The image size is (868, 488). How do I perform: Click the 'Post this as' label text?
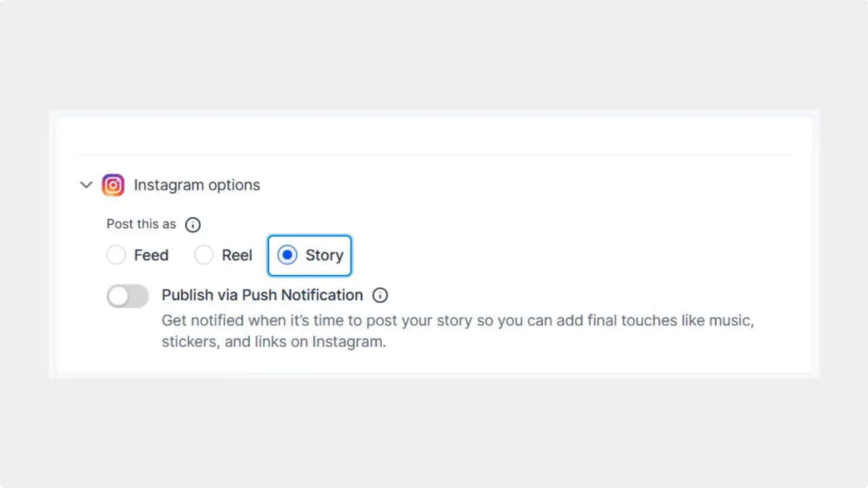[x=141, y=224]
